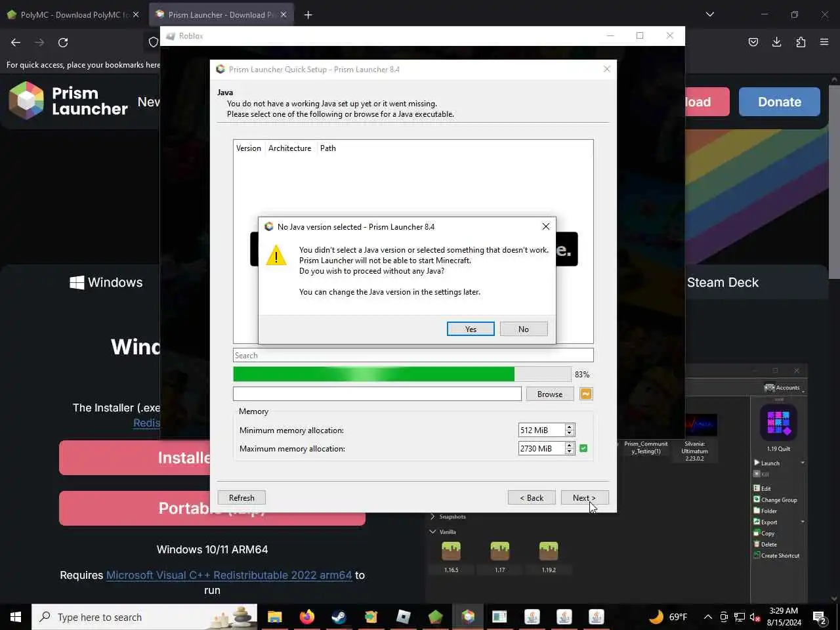Open File Explorer from the taskbar
Viewport: 840px width, 630px height.
pyautogui.click(x=274, y=617)
